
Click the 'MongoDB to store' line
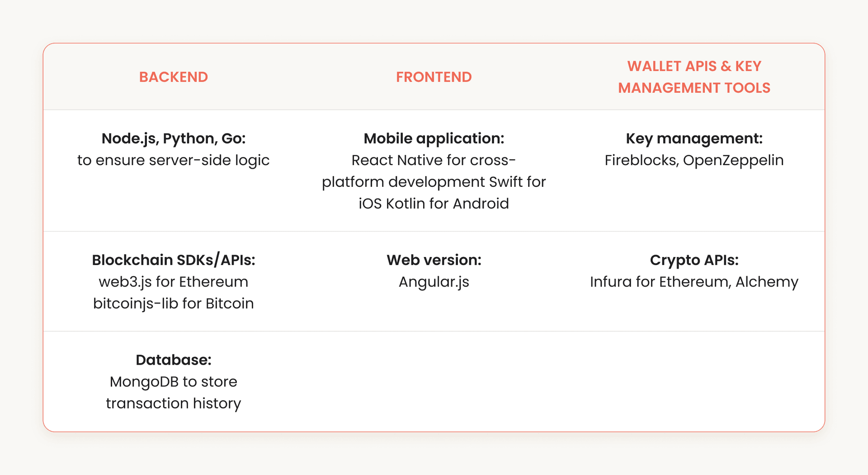point(173,382)
